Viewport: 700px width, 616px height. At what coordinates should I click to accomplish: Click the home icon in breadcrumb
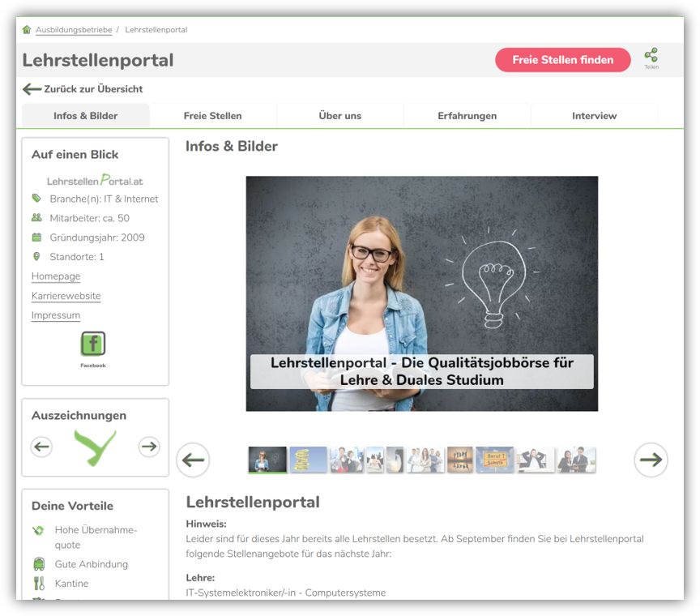27,30
